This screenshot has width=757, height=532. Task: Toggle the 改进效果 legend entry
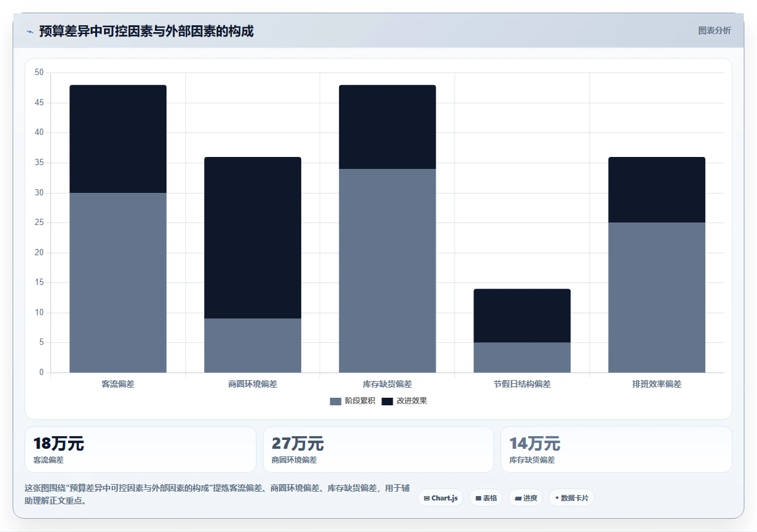click(x=404, y=401)
